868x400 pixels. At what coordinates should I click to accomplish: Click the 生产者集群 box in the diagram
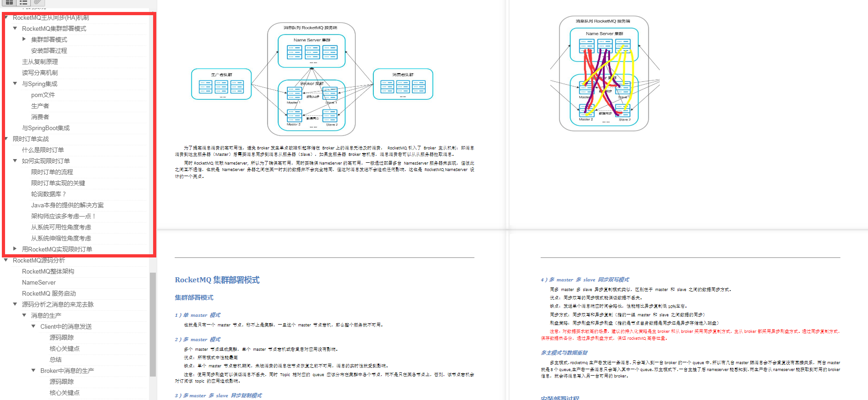click(221, 84)
